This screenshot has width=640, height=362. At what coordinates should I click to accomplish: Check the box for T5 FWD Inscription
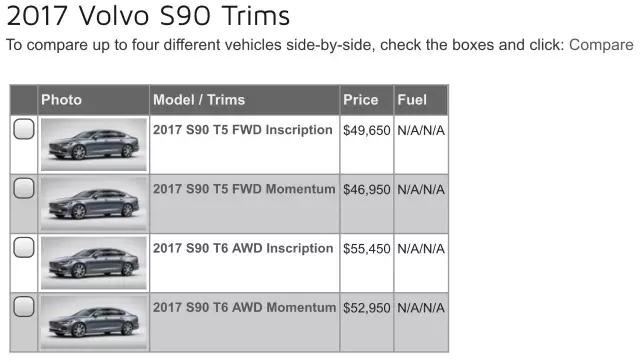[24, 129]
